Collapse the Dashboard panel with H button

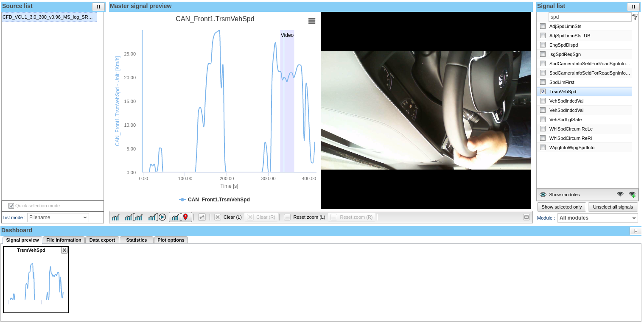(635, 231)
